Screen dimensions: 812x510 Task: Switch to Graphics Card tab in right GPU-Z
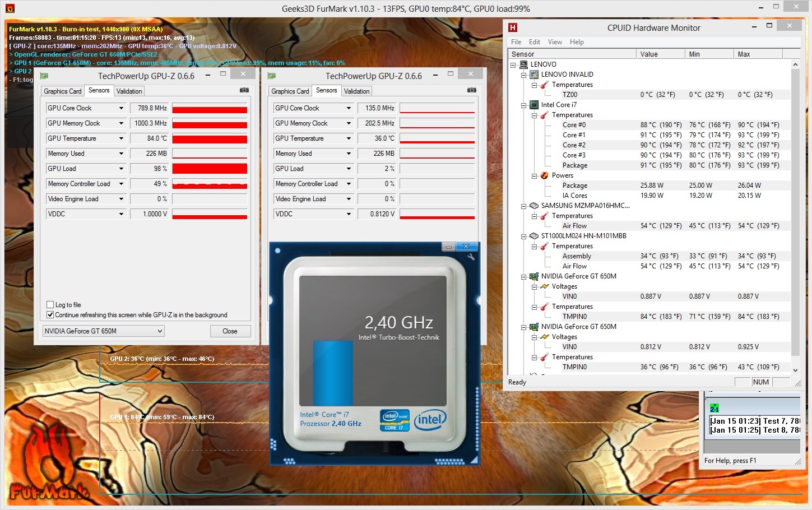290,91
